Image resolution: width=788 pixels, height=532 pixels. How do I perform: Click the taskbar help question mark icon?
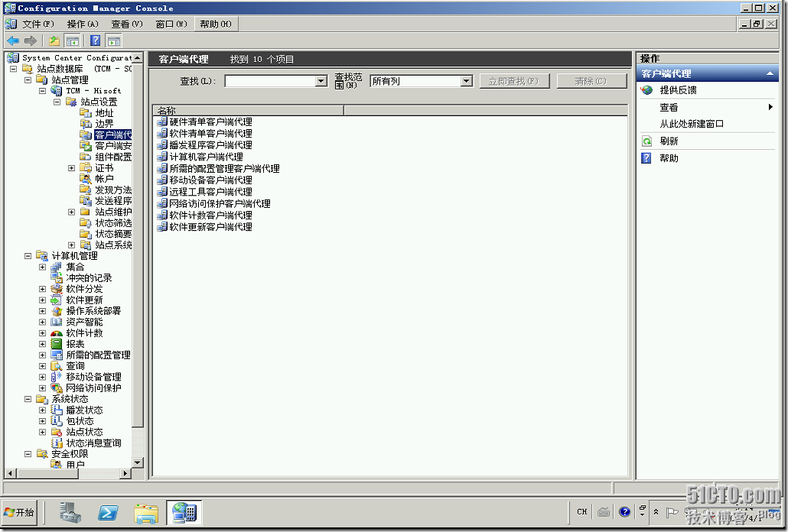[x=625, y=512]
